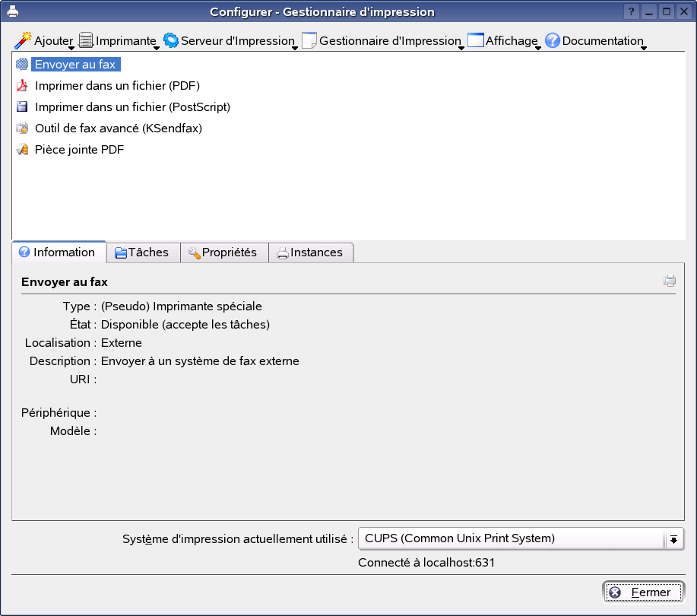Image resolution: width=697 pixels, height=616 pixels.
Task: Click the Gestionnaire d'Impression page icon
Action: click(309, 40)
